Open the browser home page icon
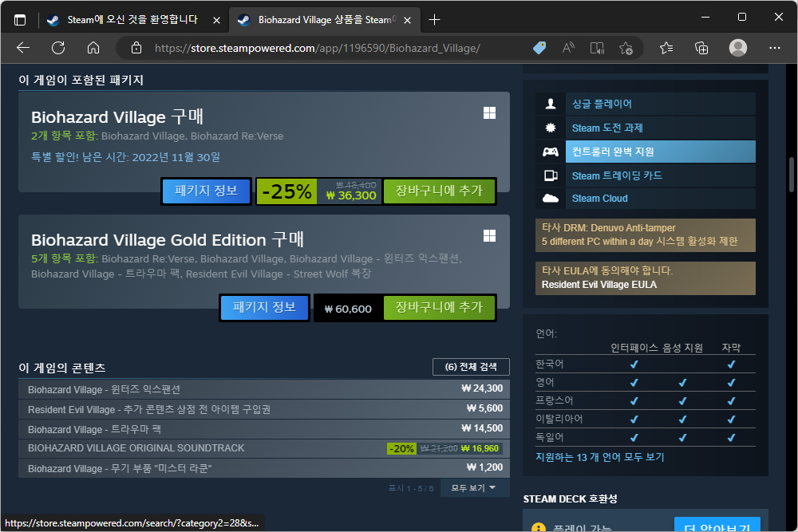 93,48
